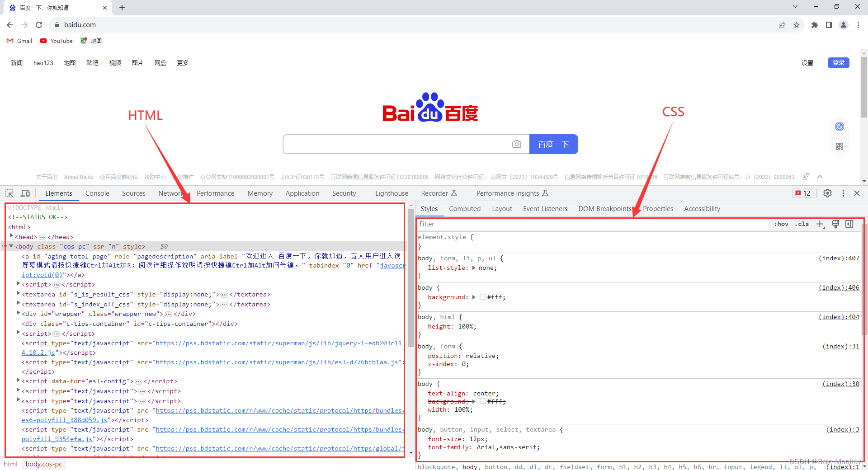Open the Performance tab
The width and height of the screenshot is (868, 470).
tap(216, 193)
